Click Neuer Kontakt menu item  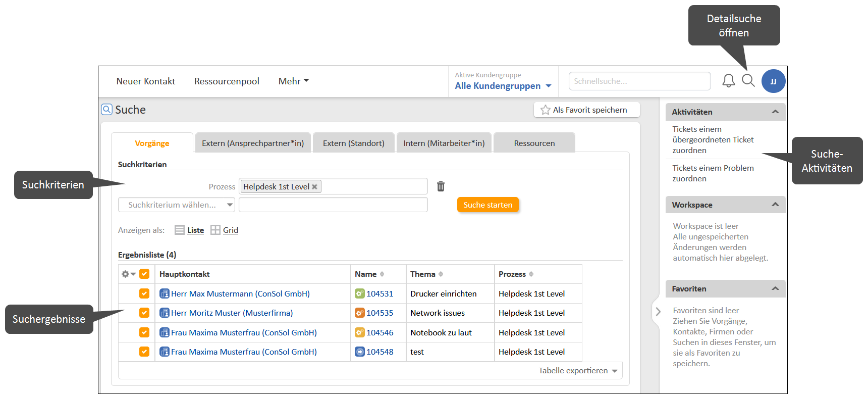pyautogui.click(x=146, y=81)
